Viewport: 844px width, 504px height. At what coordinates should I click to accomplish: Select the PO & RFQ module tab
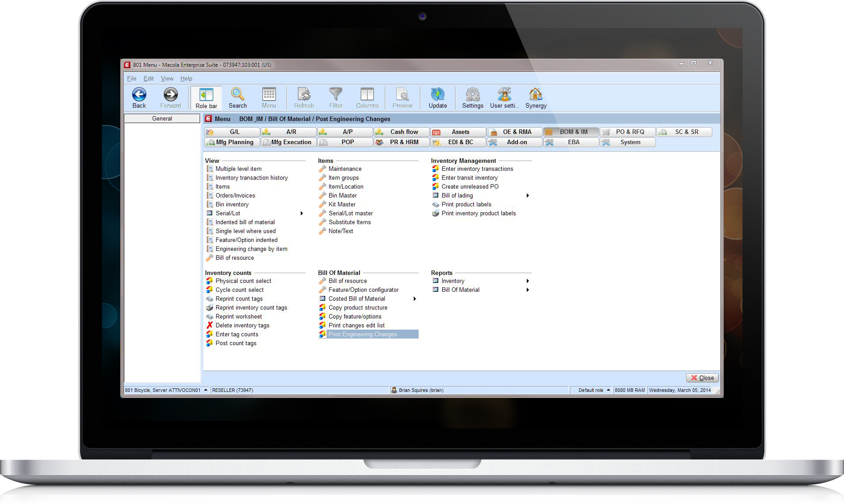[x=628, y=132]
